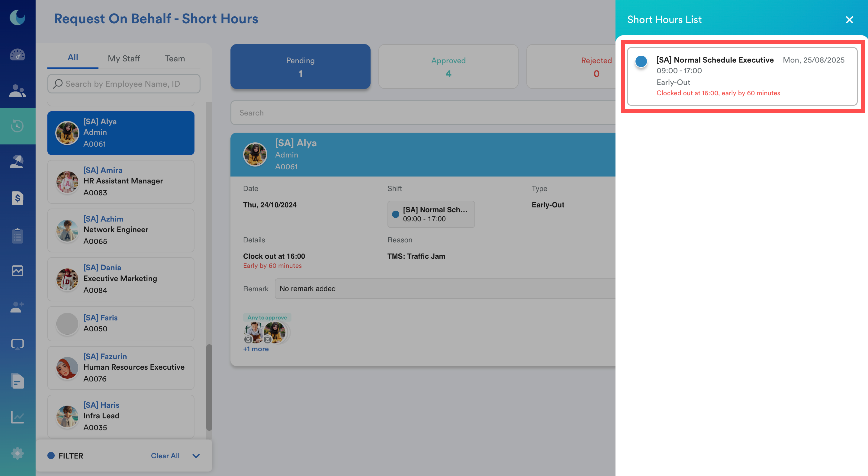Viewport: 868px width, 476px height.
Task: Open the add-user recruitment sidebar icon
Action: [x=17, y=307]
